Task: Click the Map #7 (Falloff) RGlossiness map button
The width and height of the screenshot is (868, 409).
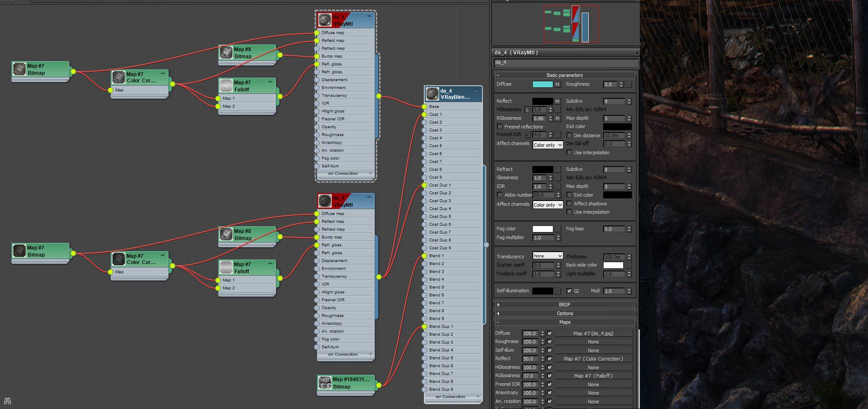Action: 593,376
